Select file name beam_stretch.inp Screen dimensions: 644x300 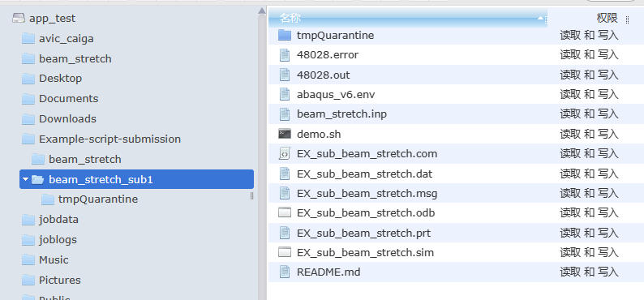pyautogui.click(x=341, y=114)
